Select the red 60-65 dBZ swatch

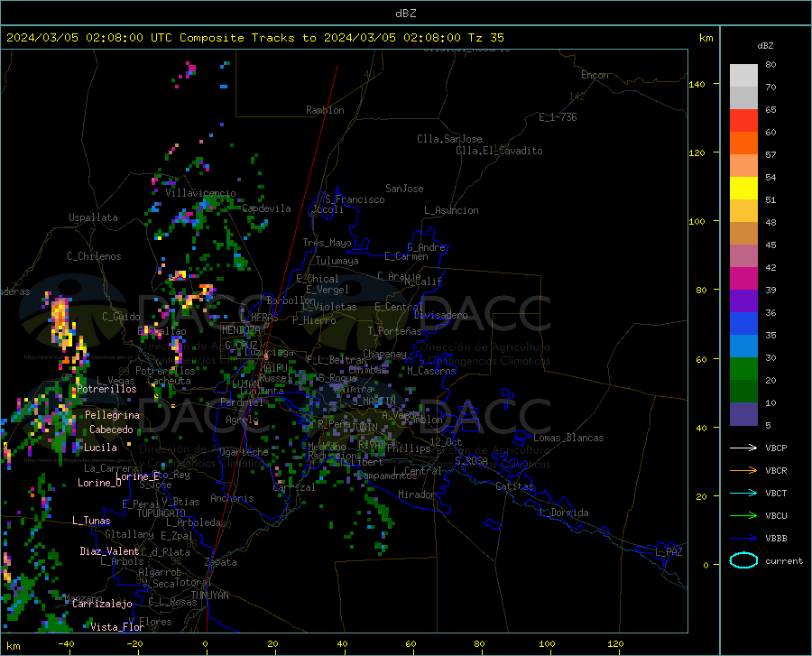click(x=743, y=121)
